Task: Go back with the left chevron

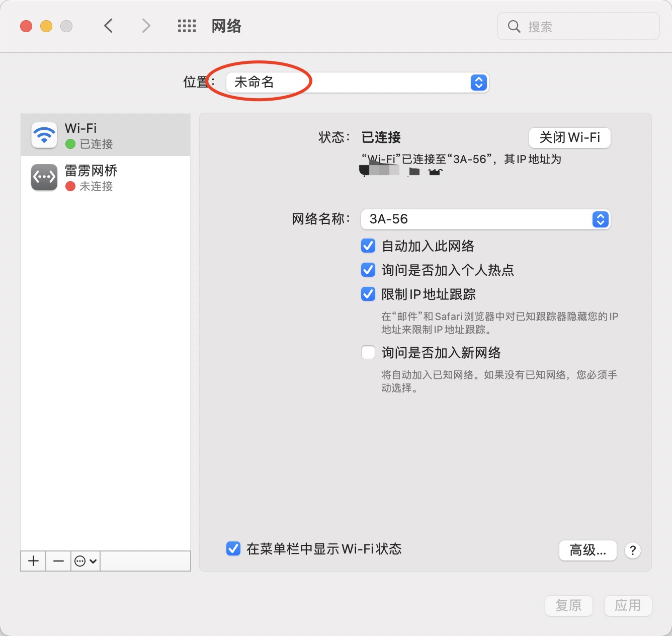Action: point(108,26)
